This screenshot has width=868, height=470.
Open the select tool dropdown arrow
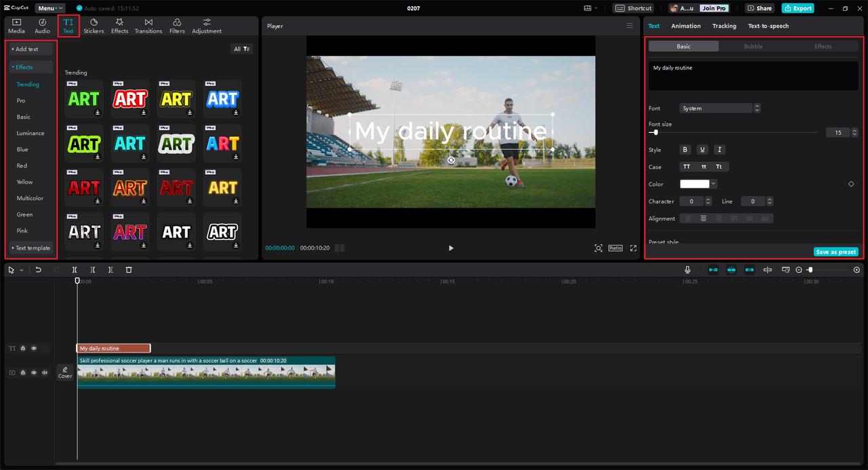tap(21, 270)
